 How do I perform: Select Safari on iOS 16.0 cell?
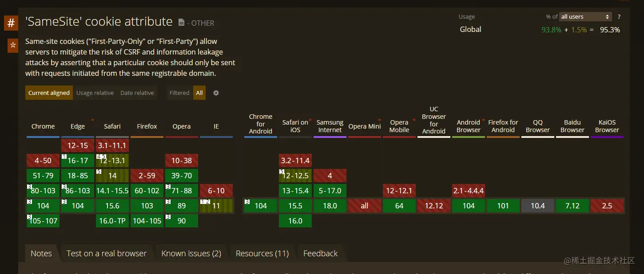tap(295, 221)
